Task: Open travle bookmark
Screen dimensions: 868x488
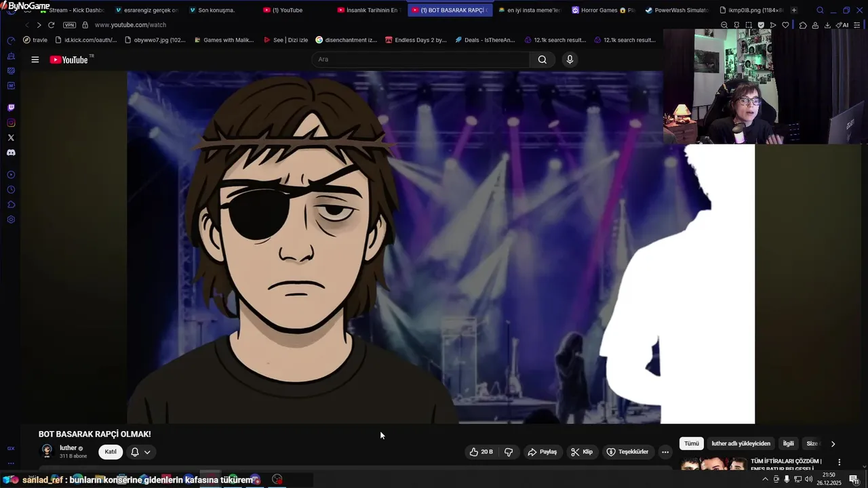Action: click(35, 40)
